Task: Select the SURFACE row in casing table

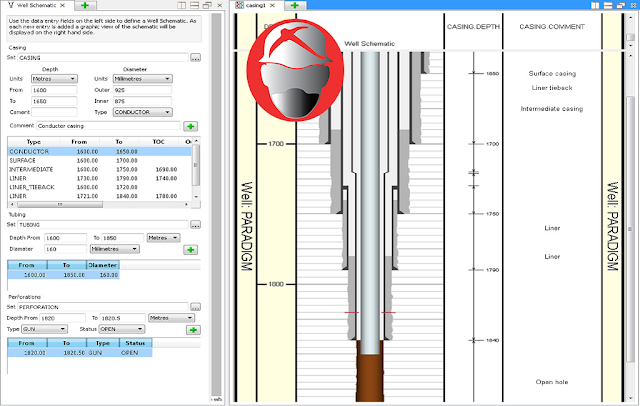Action: (x=99, y=160)
